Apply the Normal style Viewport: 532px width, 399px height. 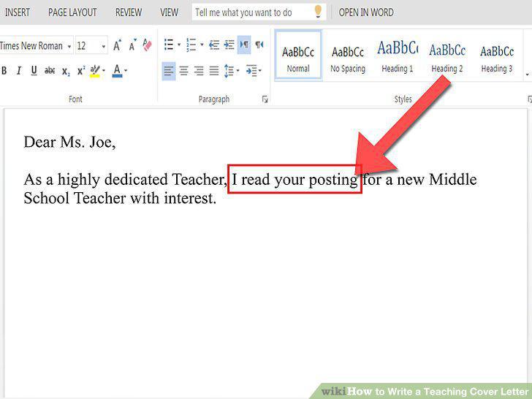[x=298, y=56]
